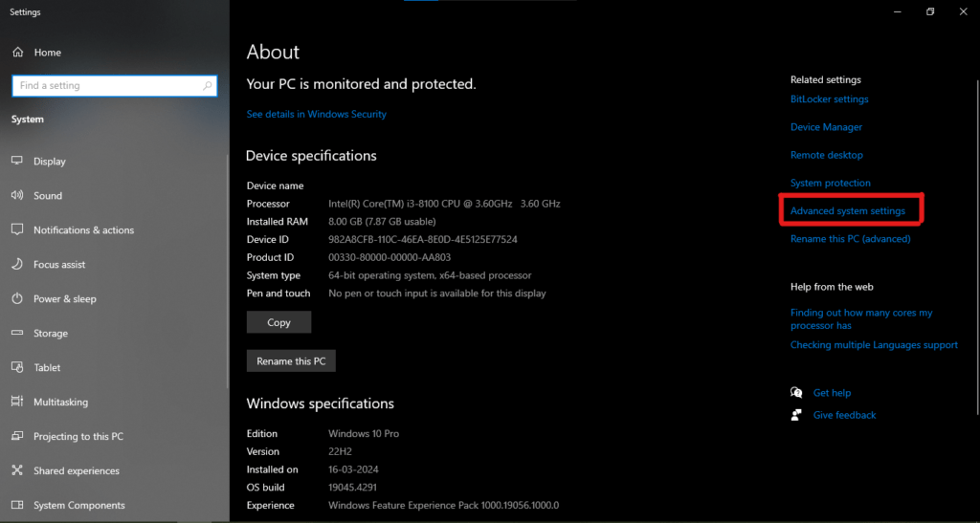The width and height of the screenshot is (980, 523).
Task: Click the Tablet icon
Action: 17,367
